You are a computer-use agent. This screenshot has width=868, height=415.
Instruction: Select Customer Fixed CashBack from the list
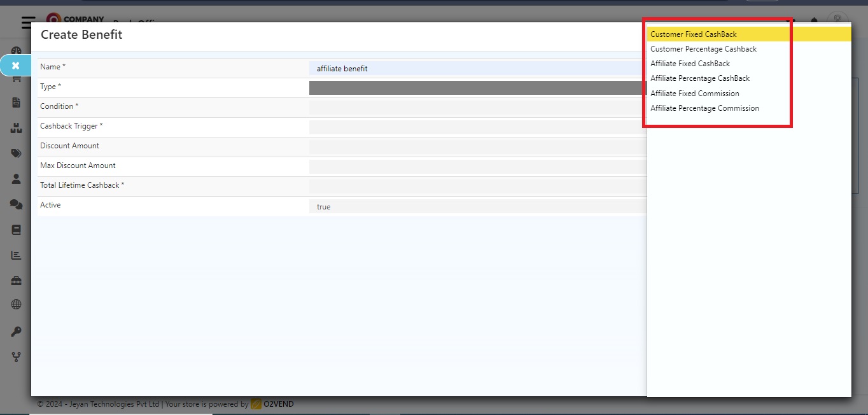[x=694, y=34]
